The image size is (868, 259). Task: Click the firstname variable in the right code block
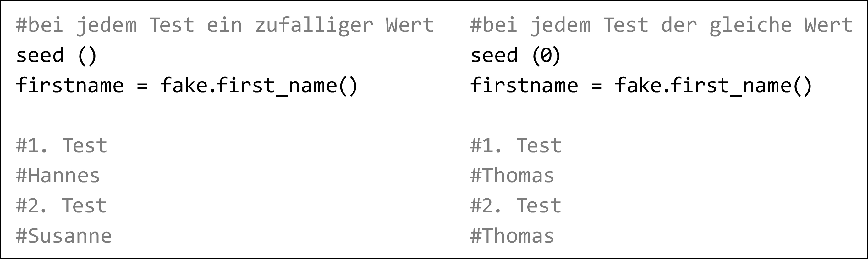pyautogui.click(x=524, y=85)
